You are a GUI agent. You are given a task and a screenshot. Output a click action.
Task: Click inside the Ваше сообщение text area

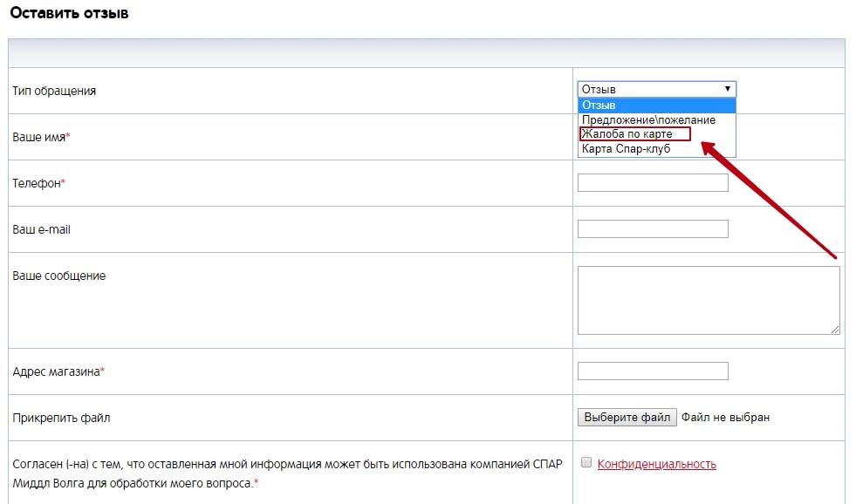[708, 300]
